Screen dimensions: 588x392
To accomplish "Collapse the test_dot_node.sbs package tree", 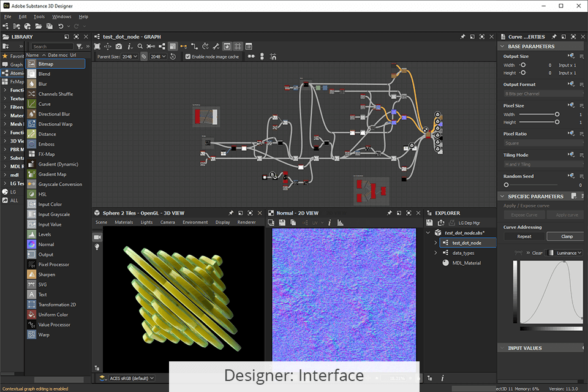I will (428, 233).
